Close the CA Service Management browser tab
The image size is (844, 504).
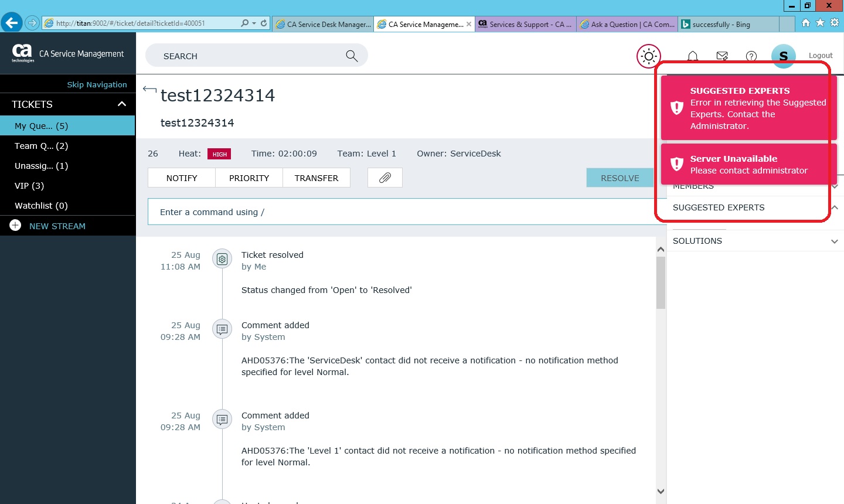[x=469, y=24]
